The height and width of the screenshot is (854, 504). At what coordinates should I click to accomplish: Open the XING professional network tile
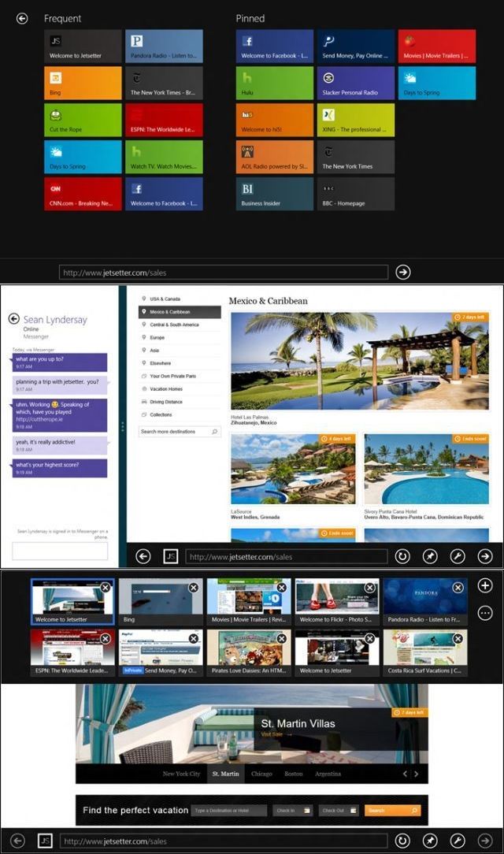(x=355, y=121)
